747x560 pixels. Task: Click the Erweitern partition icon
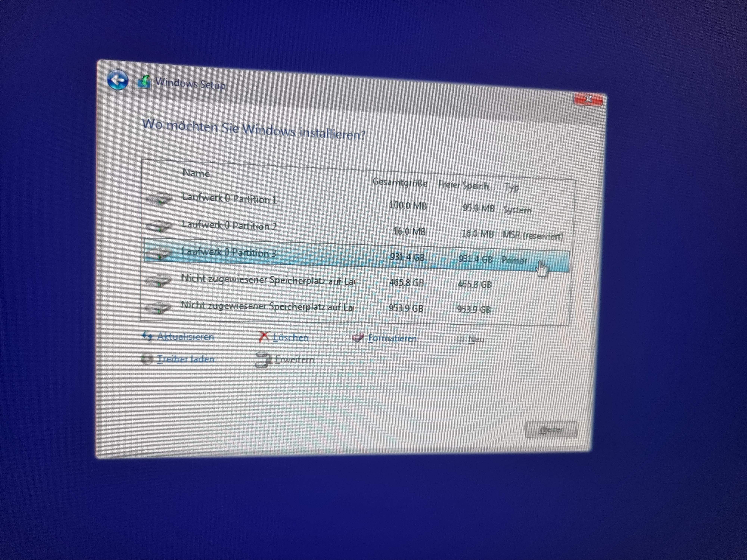(263, 360)
